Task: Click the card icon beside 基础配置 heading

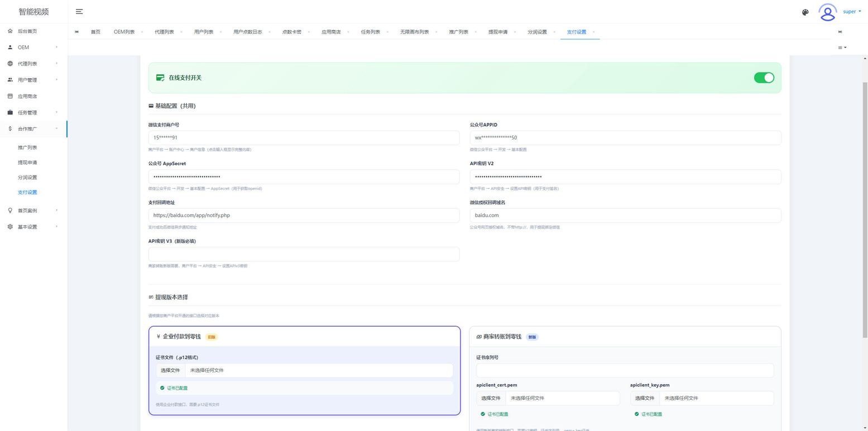Action: [x=151, y=106]
